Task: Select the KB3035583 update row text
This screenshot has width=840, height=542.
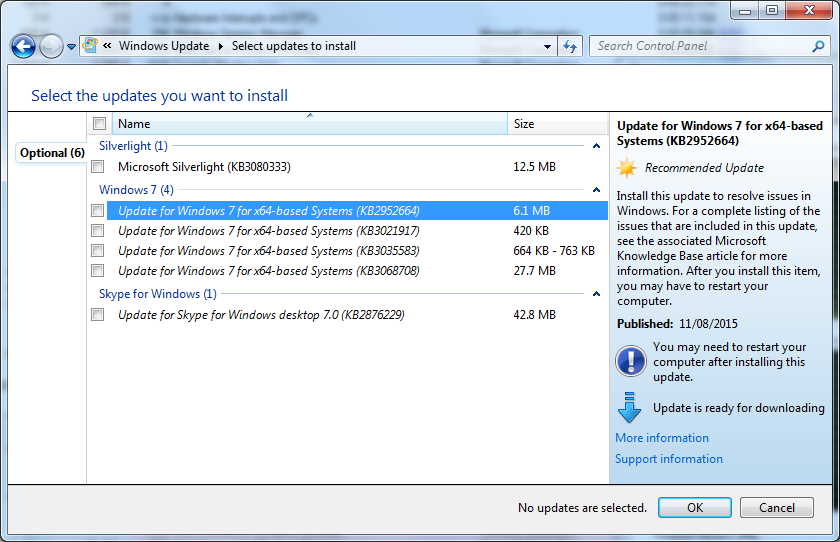Action: (268, 251)
